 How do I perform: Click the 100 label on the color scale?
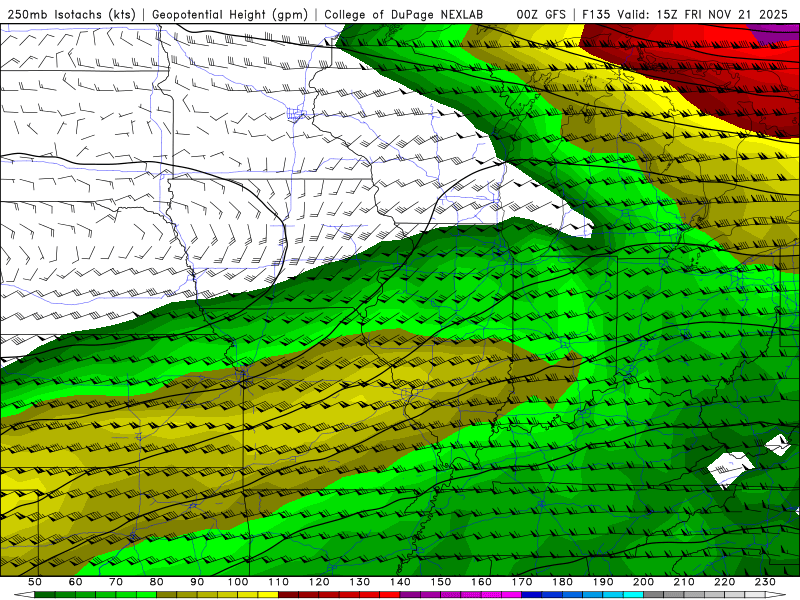tap(238, 582)
